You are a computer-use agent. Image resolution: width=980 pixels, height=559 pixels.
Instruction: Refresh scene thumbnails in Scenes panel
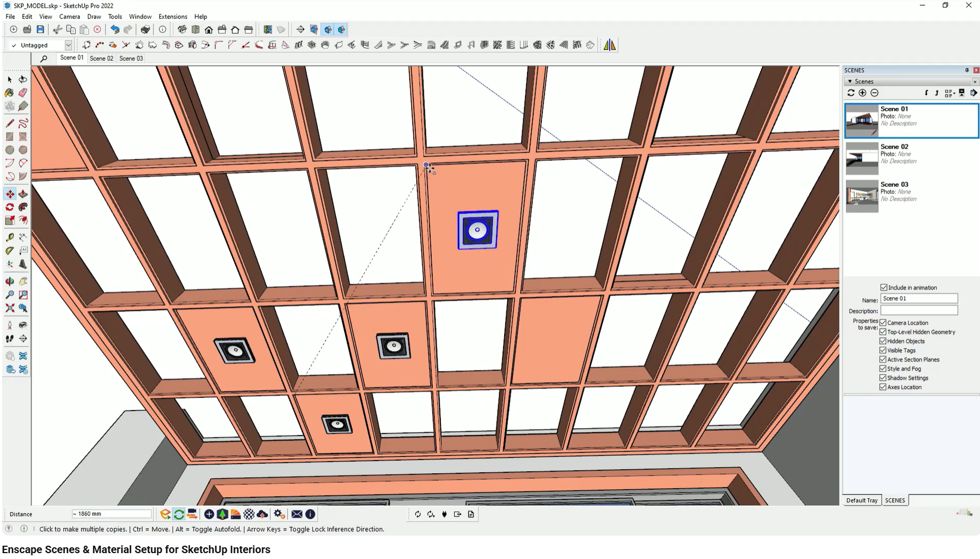coord(850,93)
